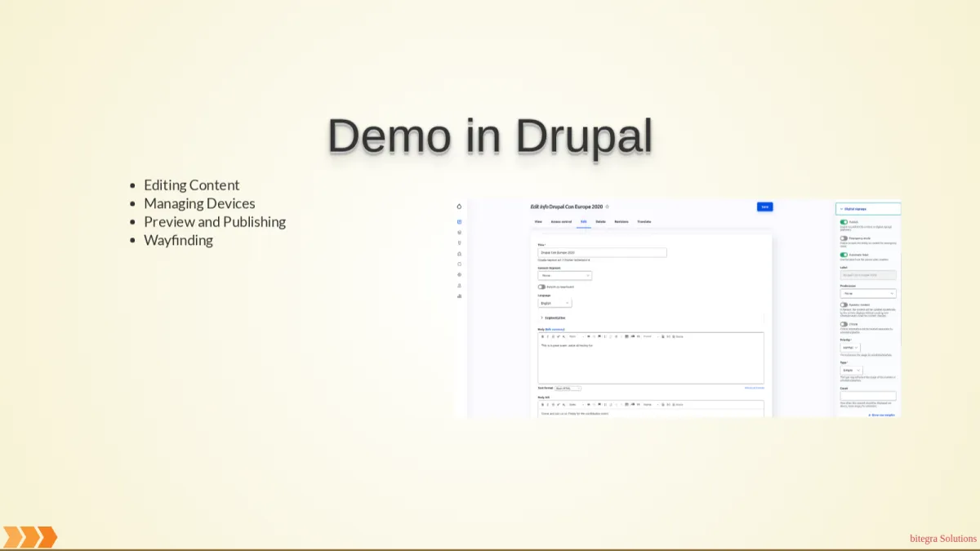Collapse the Digital signage panel

[868, 209]
